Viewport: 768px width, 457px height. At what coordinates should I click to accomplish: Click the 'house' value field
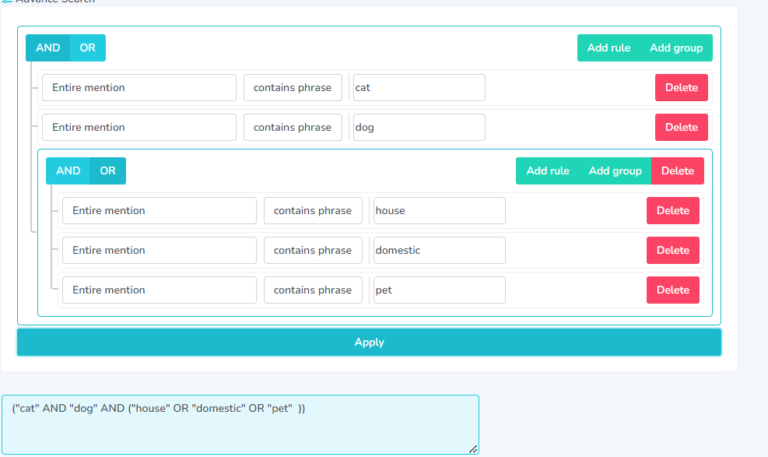coord(439,211)
